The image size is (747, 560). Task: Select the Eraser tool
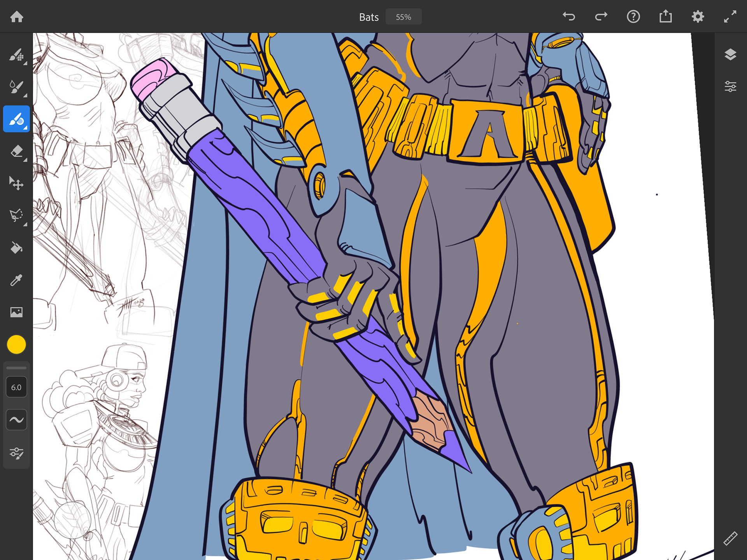tap(16, 151)
